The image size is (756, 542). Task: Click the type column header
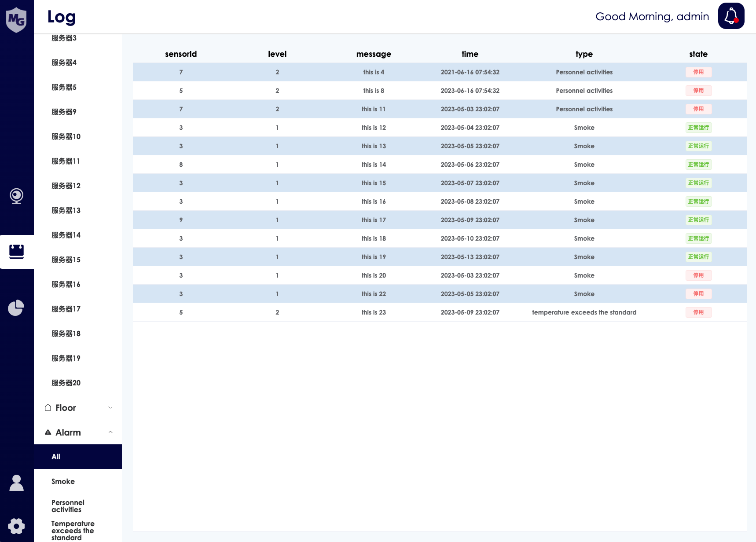point(584,54)
